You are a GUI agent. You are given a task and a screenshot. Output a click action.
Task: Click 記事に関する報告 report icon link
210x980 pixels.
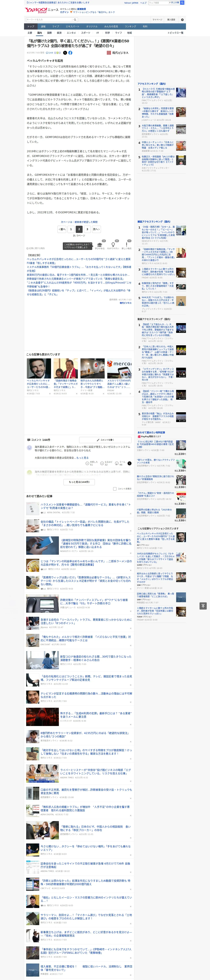coord(35,248)
